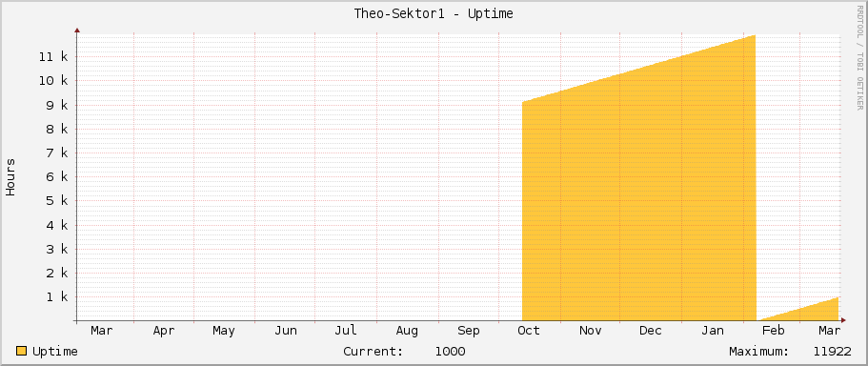Click the '7 k' y-axis tick label

[x=56, y=152]
